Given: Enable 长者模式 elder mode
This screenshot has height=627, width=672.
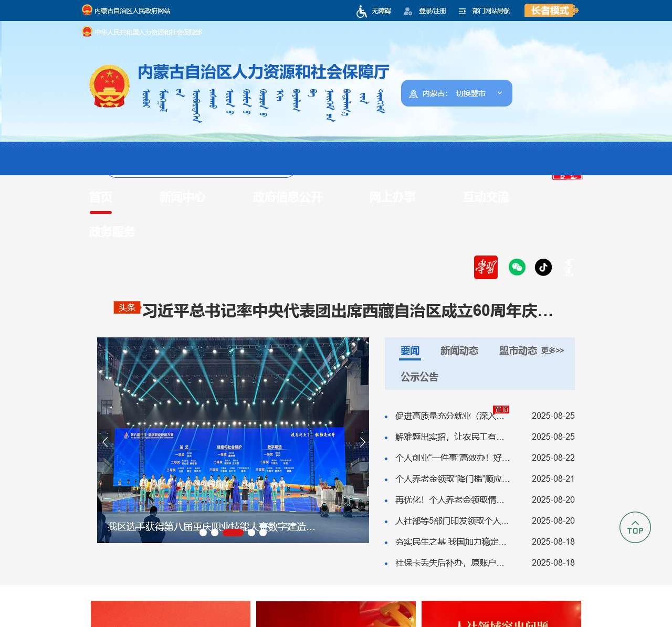Looking at the screenshot, I should tap(551, 10).
